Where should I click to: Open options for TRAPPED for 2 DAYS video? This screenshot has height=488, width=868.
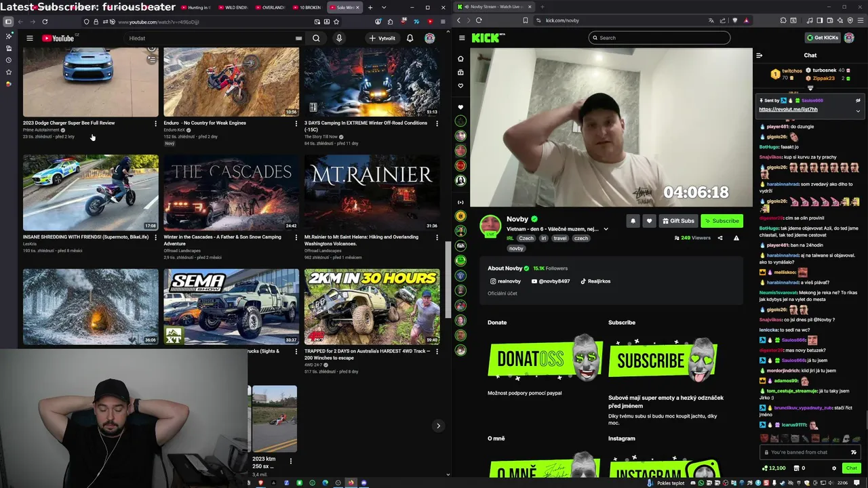pyautogui.click(x=437, y=351)
